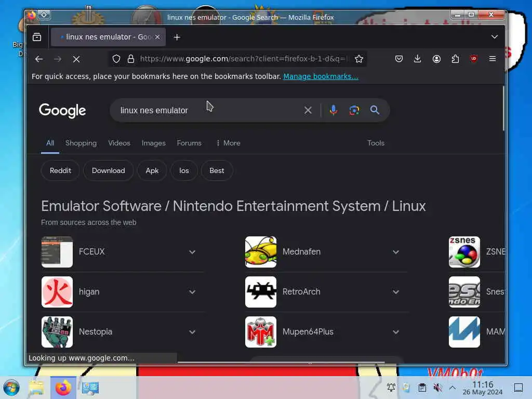Image resolution: width=532 pixels, height=399 pixels.
Task: Open Firefox account icon
Action: [x=436, y=59]
